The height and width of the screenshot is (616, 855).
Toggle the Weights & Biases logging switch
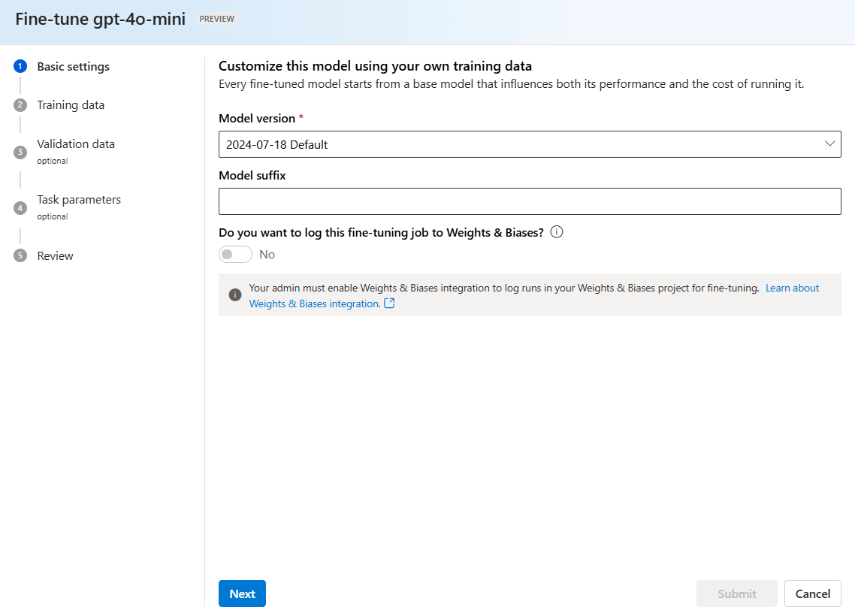[235, 255]
